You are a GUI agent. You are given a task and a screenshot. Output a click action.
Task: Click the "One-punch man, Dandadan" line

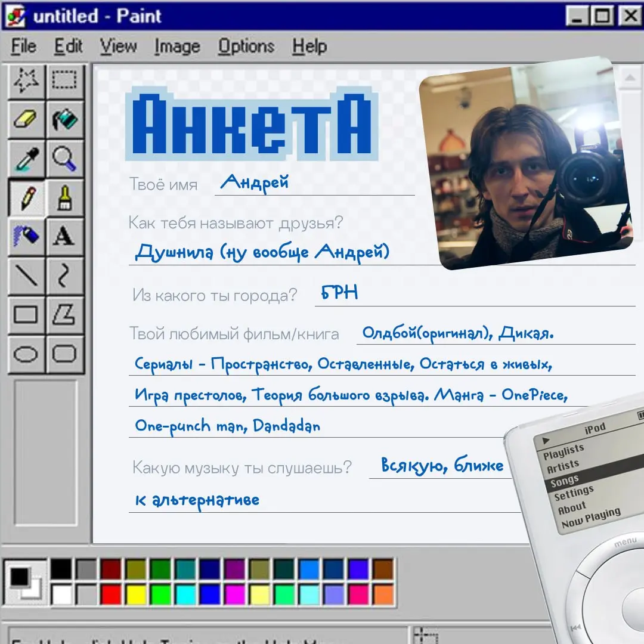click(228, 426)
